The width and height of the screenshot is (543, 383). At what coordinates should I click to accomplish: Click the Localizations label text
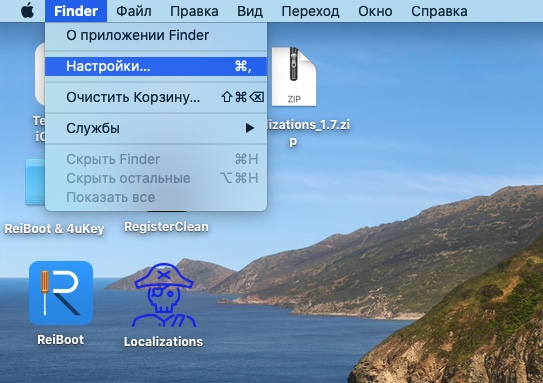pos(163,342)
